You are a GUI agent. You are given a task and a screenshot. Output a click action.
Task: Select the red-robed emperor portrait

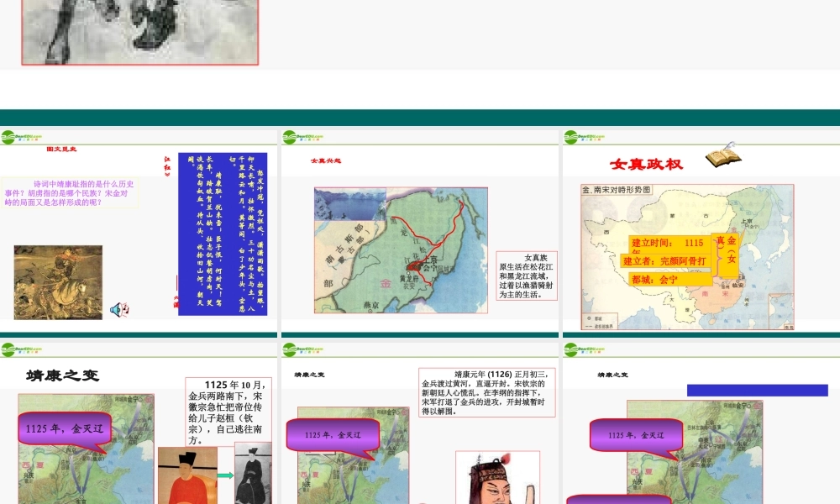tap(187, 476)
